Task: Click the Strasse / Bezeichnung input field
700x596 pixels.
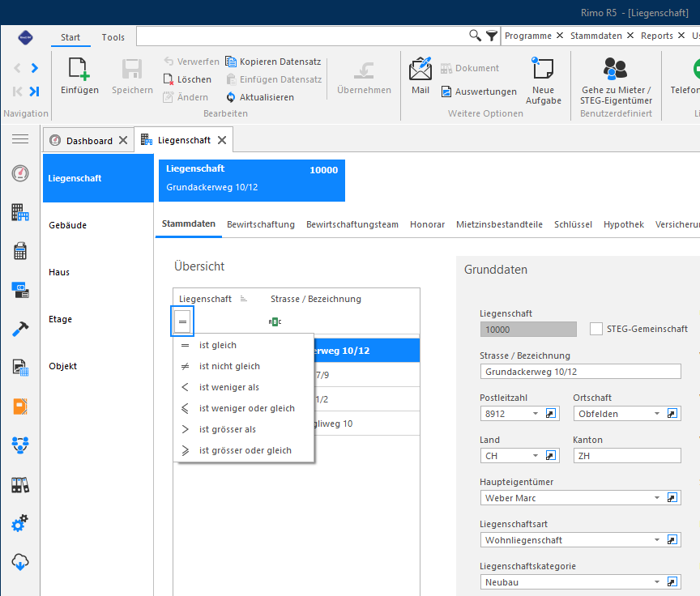Action: coord(580,372)
